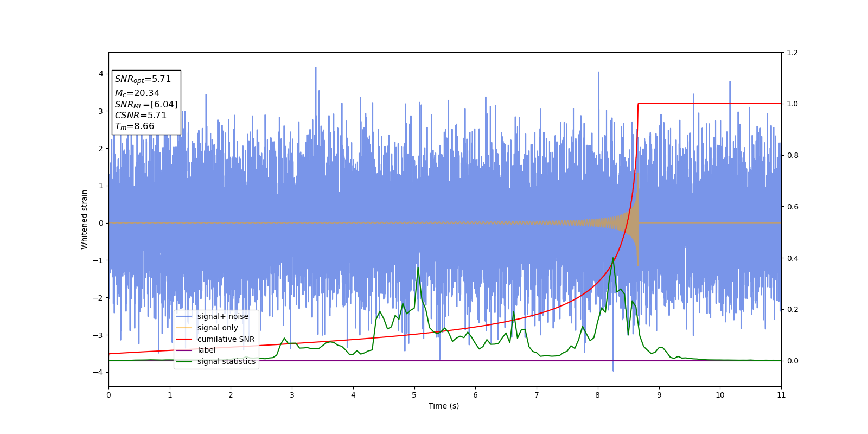Click the left-axis tick label −4
Screen dimensions: 868x434
coord(98,372)
